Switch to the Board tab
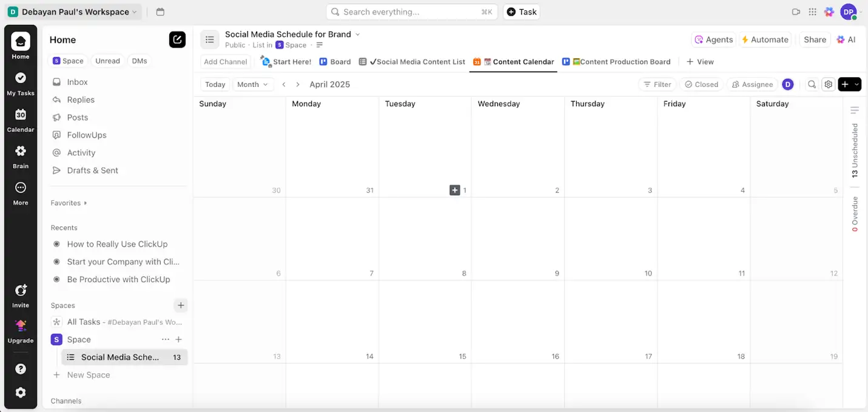 pyautogui.click(x=335, y=61)
